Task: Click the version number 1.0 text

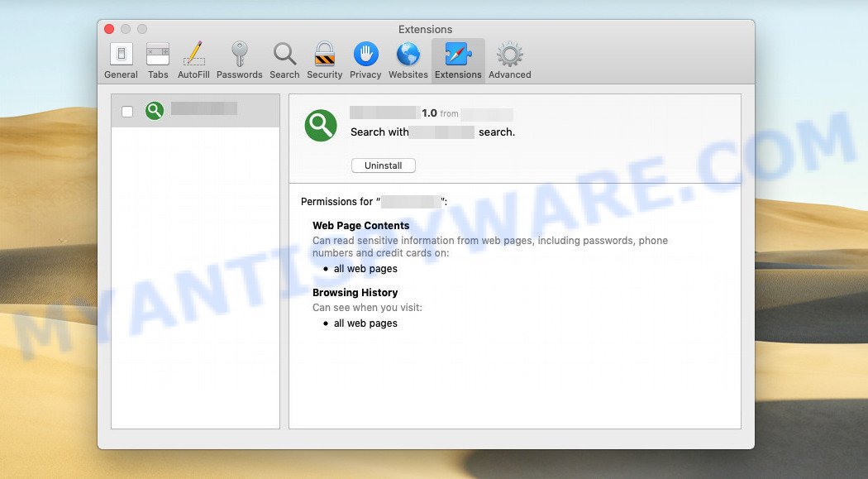Action: (430, 113)
